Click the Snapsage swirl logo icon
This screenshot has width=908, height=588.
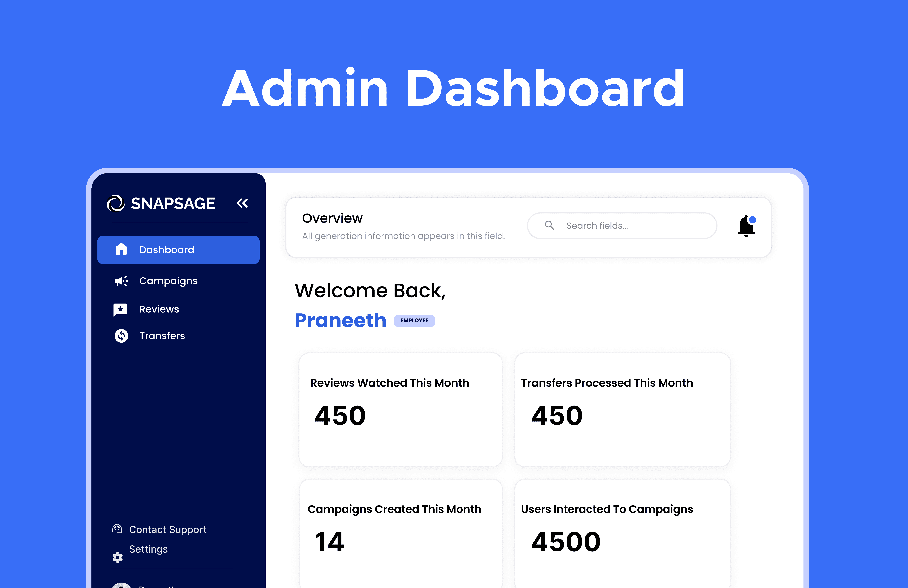(x=116, y=203)
